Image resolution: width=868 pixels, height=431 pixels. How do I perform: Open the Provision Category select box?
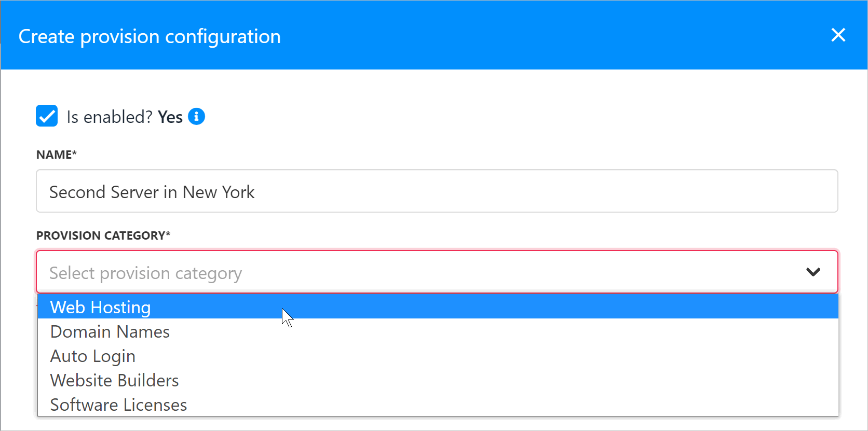click(437, 272)
